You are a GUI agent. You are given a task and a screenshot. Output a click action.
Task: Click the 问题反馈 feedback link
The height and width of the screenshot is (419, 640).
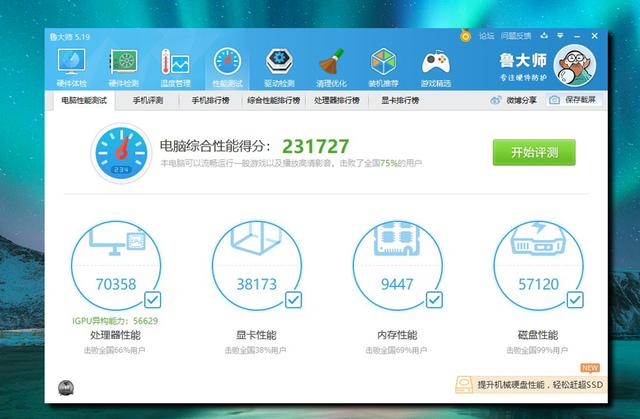[x=516, y=36]
